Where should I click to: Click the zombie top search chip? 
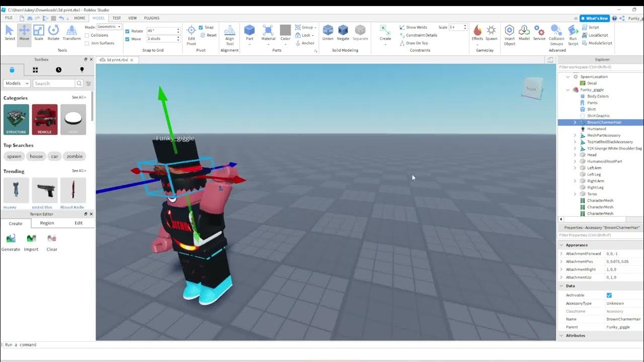pyautogui.click(x=74, y=156)
